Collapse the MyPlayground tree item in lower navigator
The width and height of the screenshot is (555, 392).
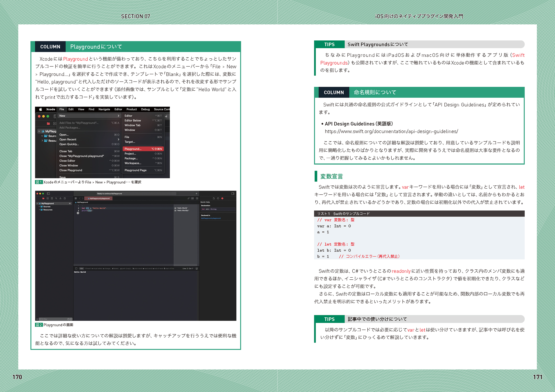click(37, 203)
